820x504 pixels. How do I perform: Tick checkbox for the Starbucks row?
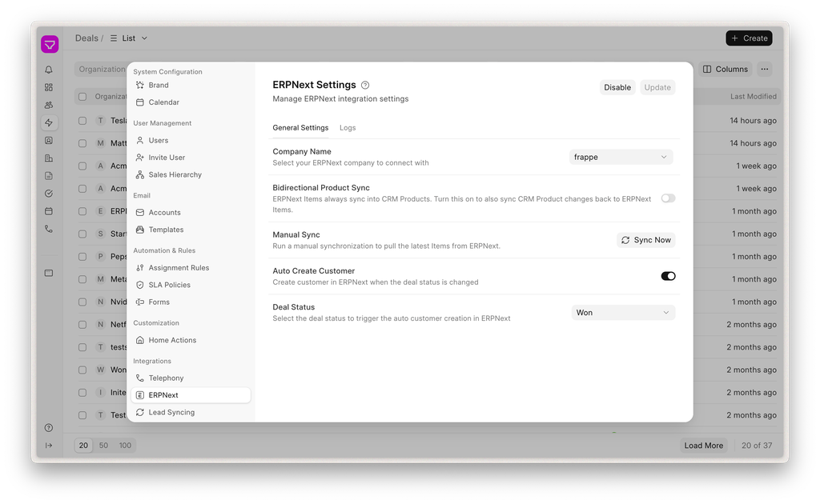coord(82,234)
